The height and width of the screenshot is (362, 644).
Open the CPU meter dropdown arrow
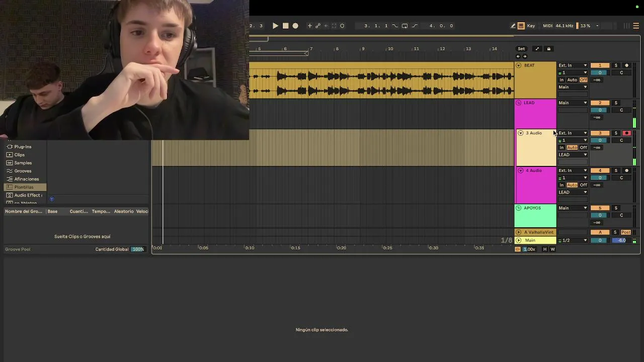[x=597, y=26]
